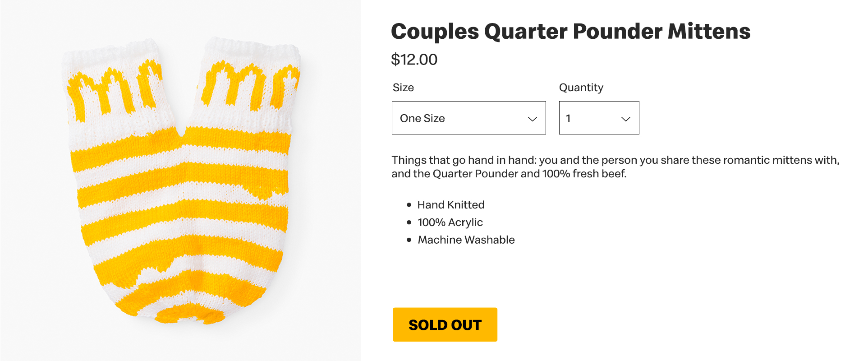Image resolution: width=868 pixels, height=361 pixels.
Task: Click the Couples Quarter Pounder Mittens title
Action: point(570,32)
